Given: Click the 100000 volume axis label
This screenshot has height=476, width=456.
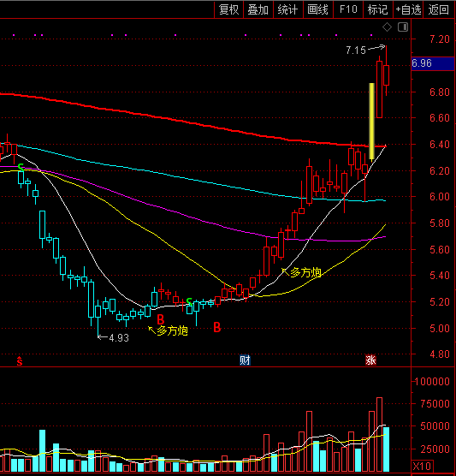Looking at the screenshot, I should [432, 381].
